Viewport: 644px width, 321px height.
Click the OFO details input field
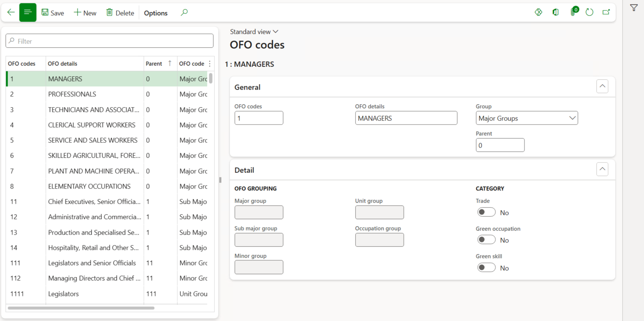(x=406, y=118)
